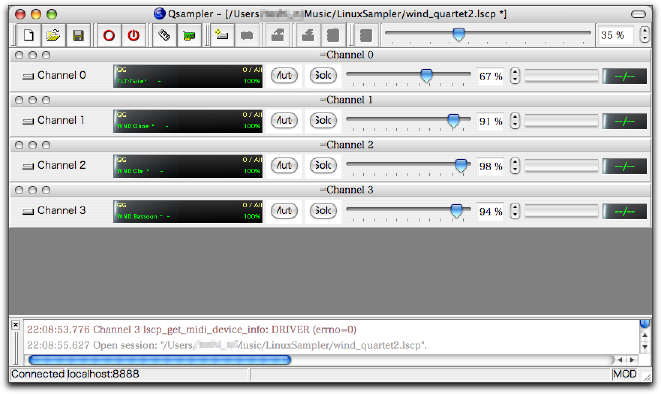The image size is (661, 394).
Task: Mute Channel 3
Action: point(284,211)
